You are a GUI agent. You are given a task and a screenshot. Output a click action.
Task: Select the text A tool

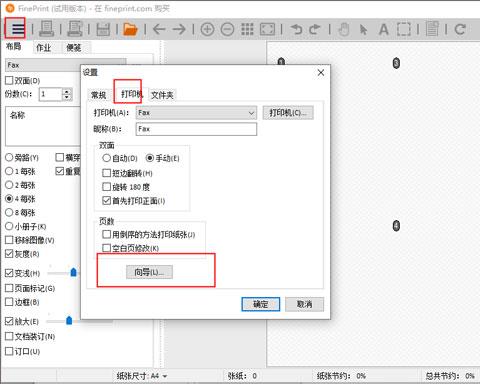coord(384,29)
